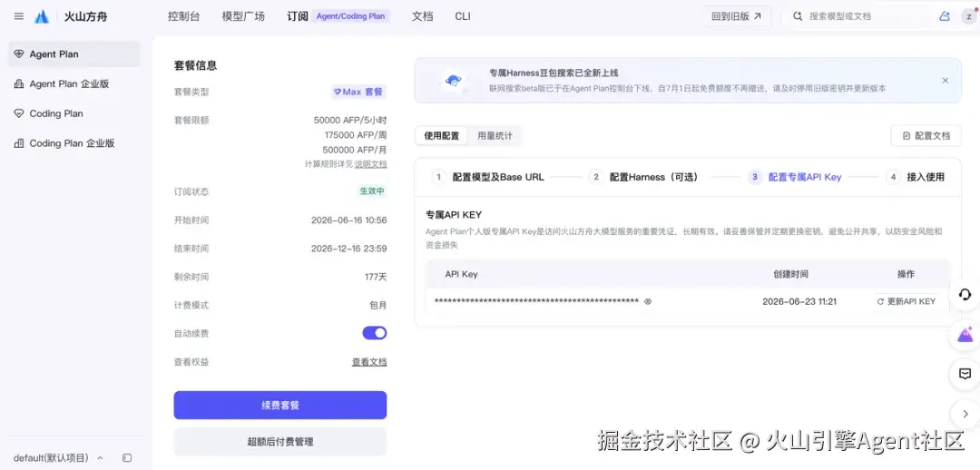Open 文档 in top navigation
This screenshot has width=980, height=470.
[x=423, y=16]
